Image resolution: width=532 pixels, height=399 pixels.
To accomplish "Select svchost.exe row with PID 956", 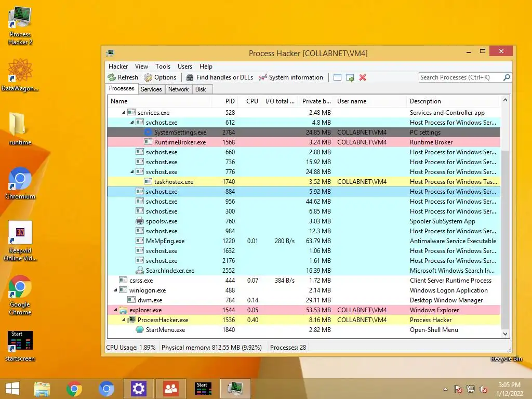I will pyautogui.click(x=304, y=201).
